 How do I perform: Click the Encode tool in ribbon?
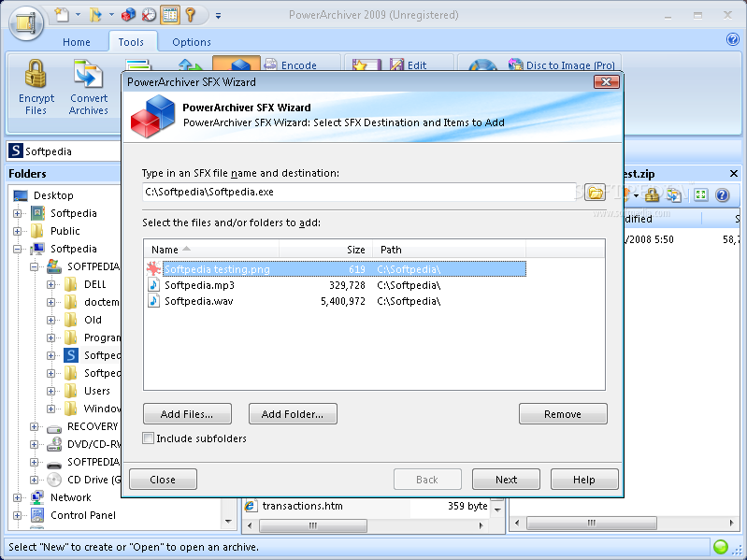pos(291,65)
